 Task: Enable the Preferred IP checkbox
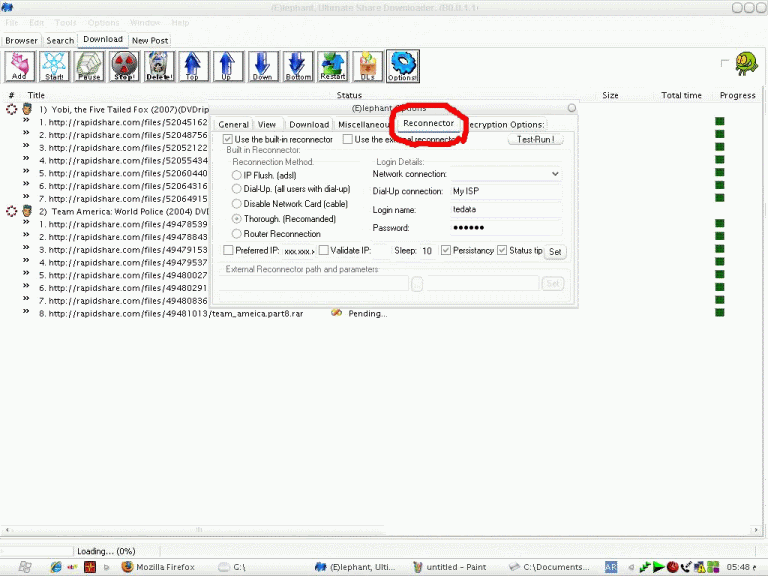[228, 251]
